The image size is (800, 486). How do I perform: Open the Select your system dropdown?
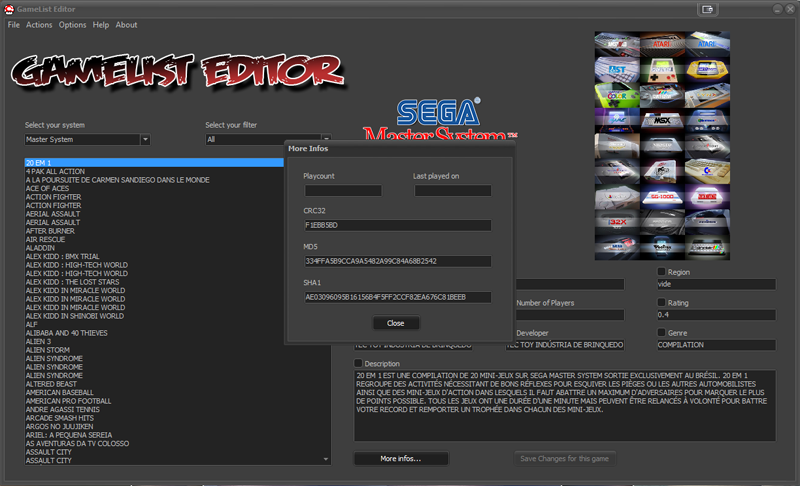click(x=145, y=139)
